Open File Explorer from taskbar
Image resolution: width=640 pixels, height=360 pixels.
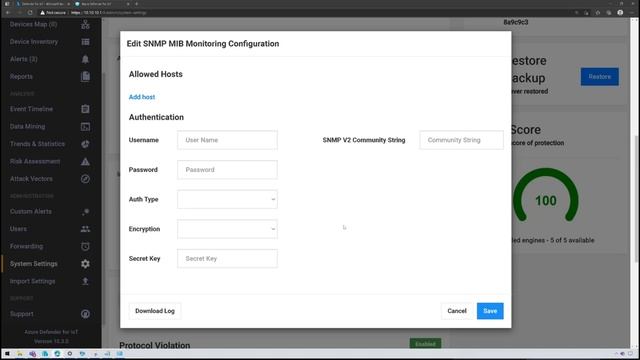click(19, 354)
